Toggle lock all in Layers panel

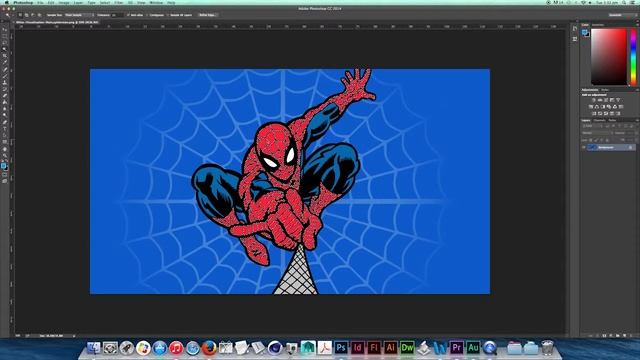point(607,140)
